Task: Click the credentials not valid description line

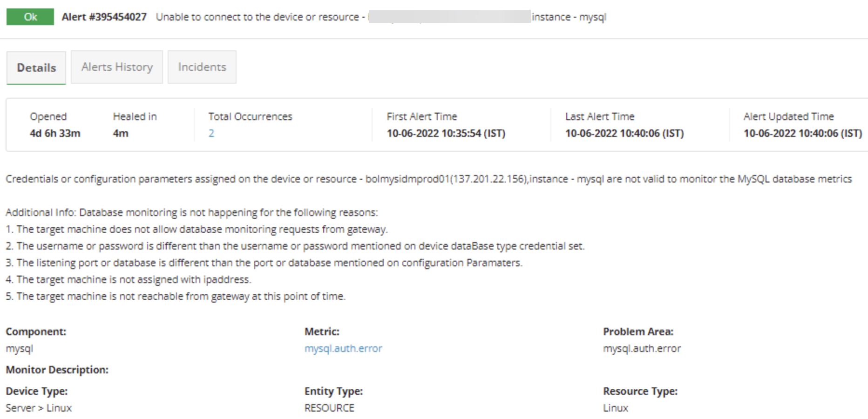Action: (x=428, y=179)
